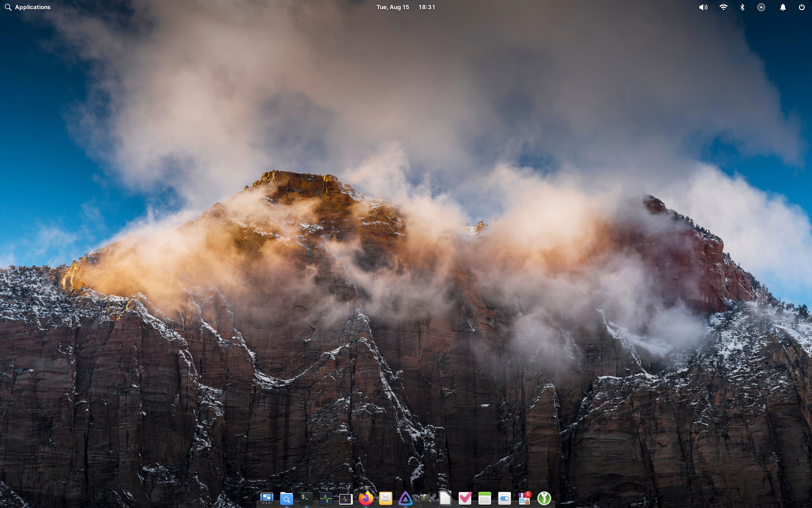The height and width of the screenshot is (508, 812).
Task: Open the Tasks checkmark app
Action: pyautogui.click(x=464, y=498)
